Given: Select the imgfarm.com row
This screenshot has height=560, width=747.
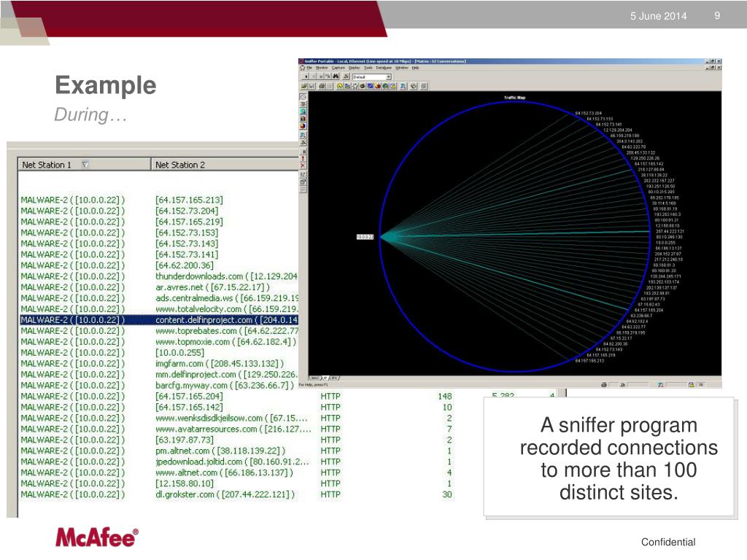Looking at the screenshot, I should [159, 364].
